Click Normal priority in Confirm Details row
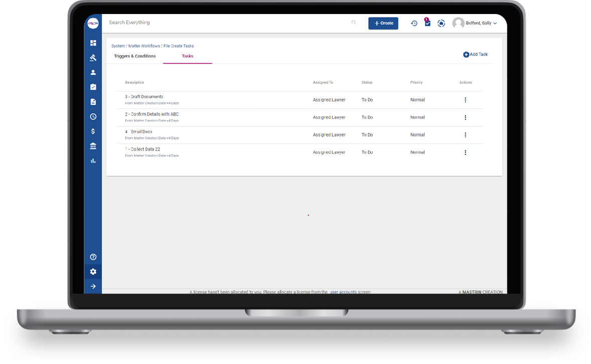Screen dimensions: 591x364 (x=418, y=118)
